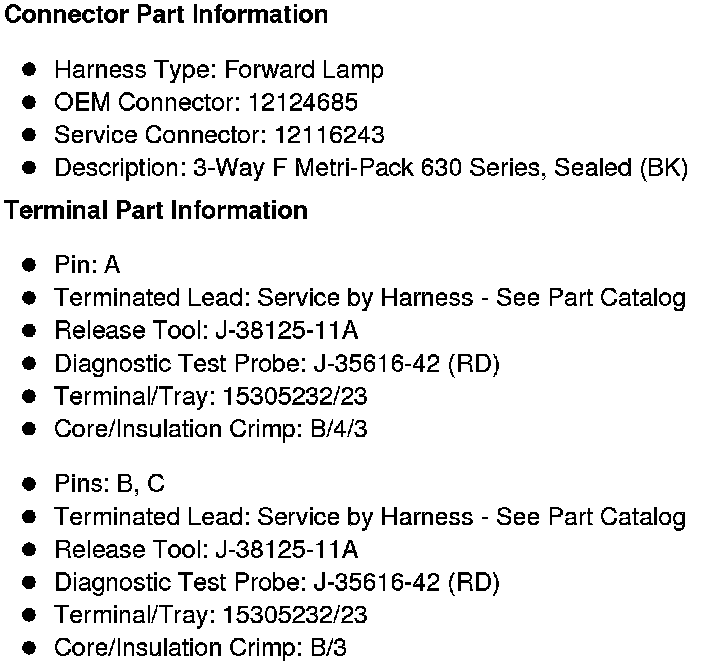Viewport: 704px width, 666px height.
Task: Select the Pin: A entry
Action: pos(87,265)
